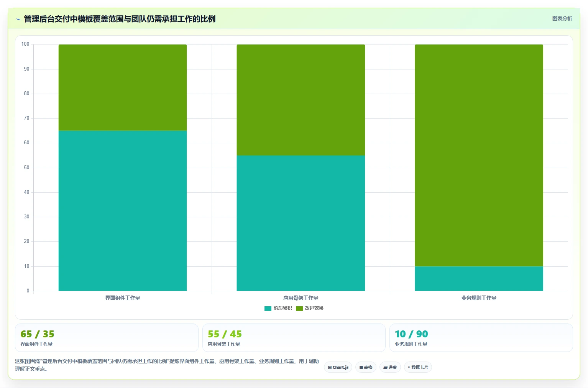Click teal segment of 应用骨架工作量 bar

(x=301, y=223)
